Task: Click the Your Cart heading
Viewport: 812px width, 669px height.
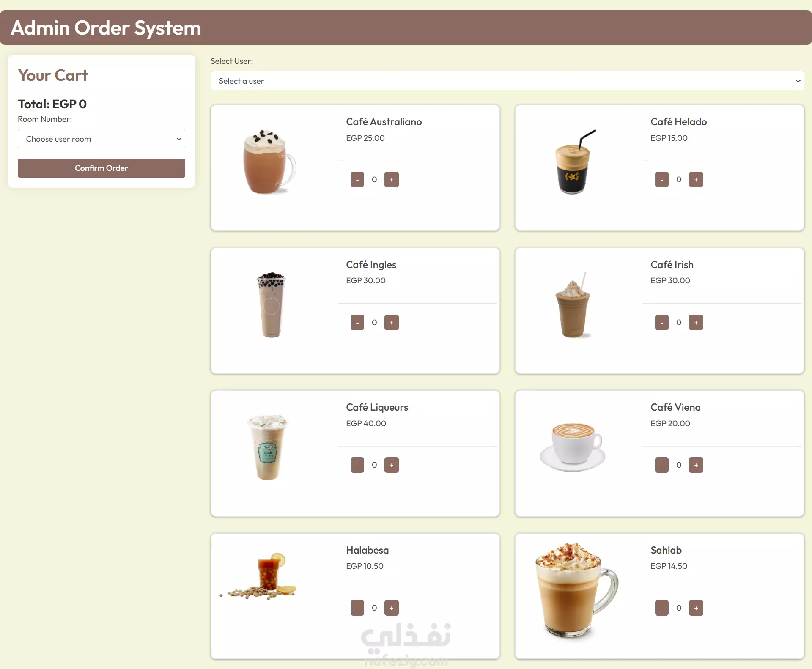Action: point(53,75)
